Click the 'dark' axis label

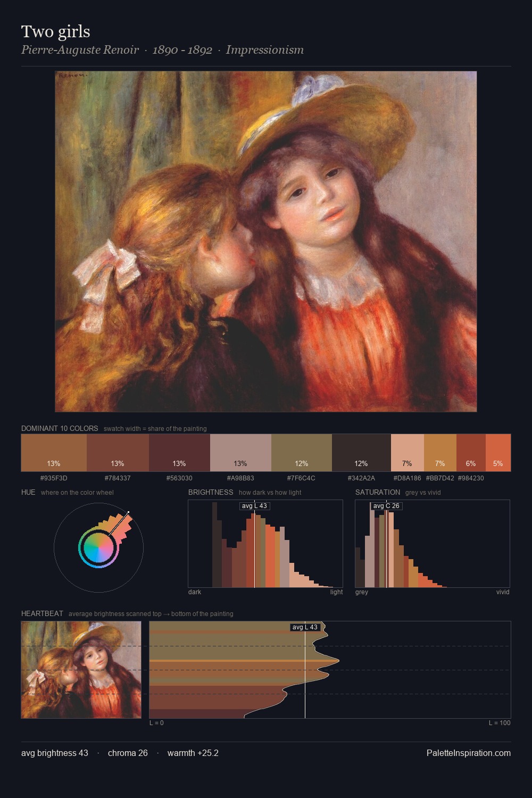tap(195, 592)
